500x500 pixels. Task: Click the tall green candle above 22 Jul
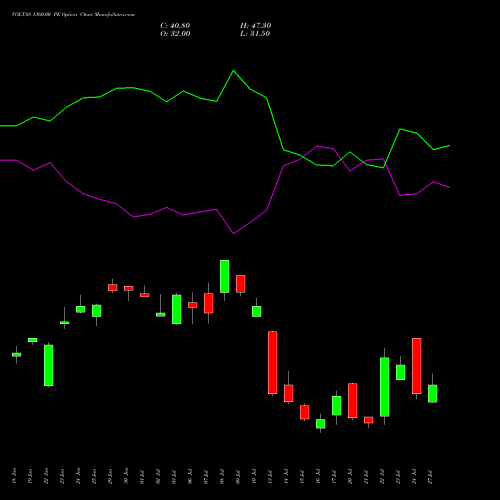[385, 387]
